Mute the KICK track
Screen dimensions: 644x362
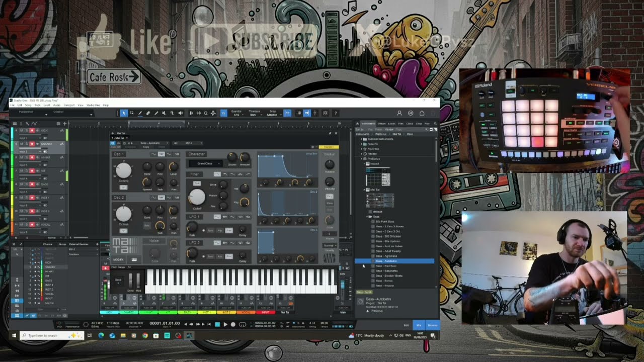click(x=21, y=130)
